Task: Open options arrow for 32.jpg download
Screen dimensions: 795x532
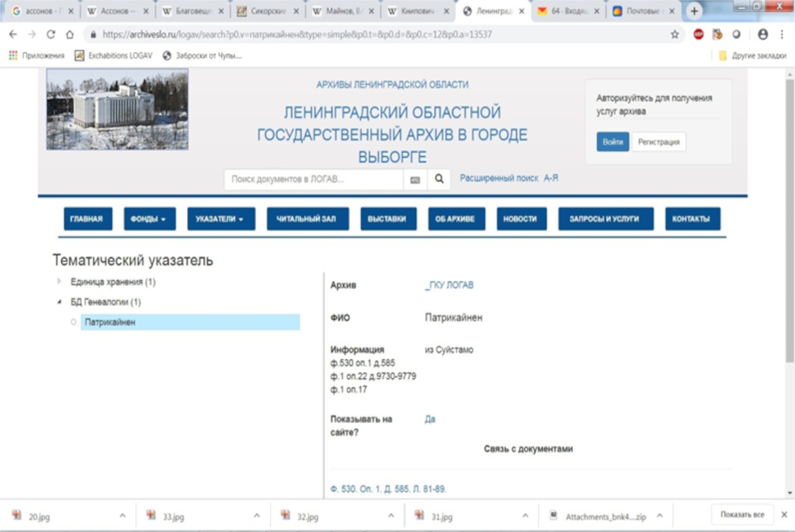Action: coord(391,516)
